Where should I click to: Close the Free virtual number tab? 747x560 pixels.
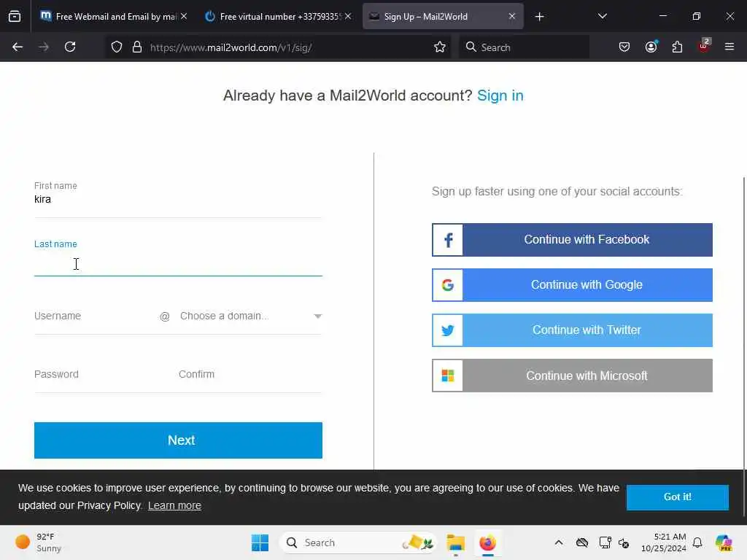pyautogui.click(x=348, y=16)
